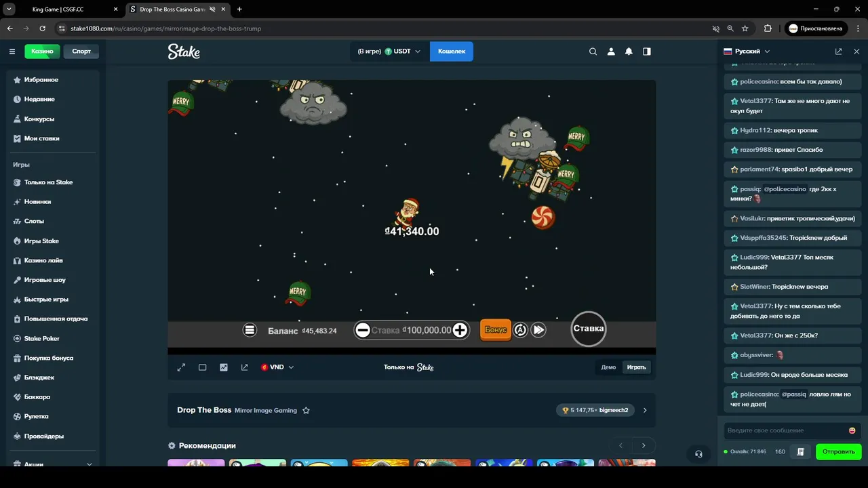
Task: Show next recommendations with right arrow
Action: click(x=644, y=445)
